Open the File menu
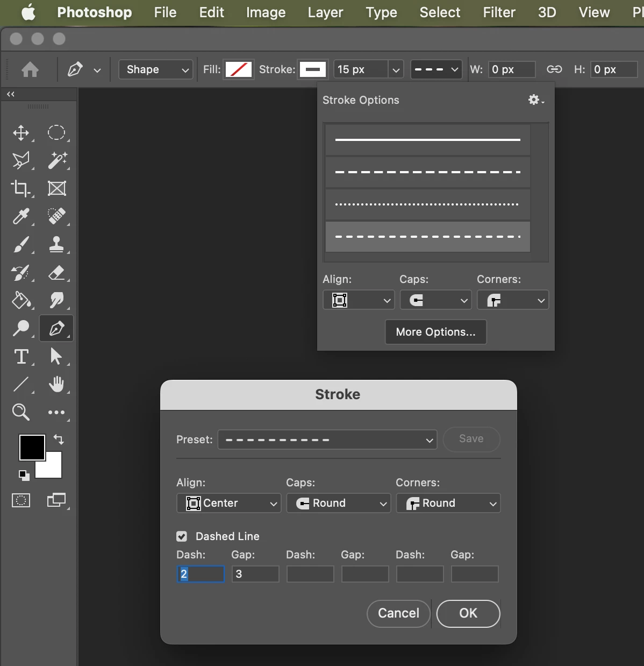The image size is (644, 666). click(165, 12)
